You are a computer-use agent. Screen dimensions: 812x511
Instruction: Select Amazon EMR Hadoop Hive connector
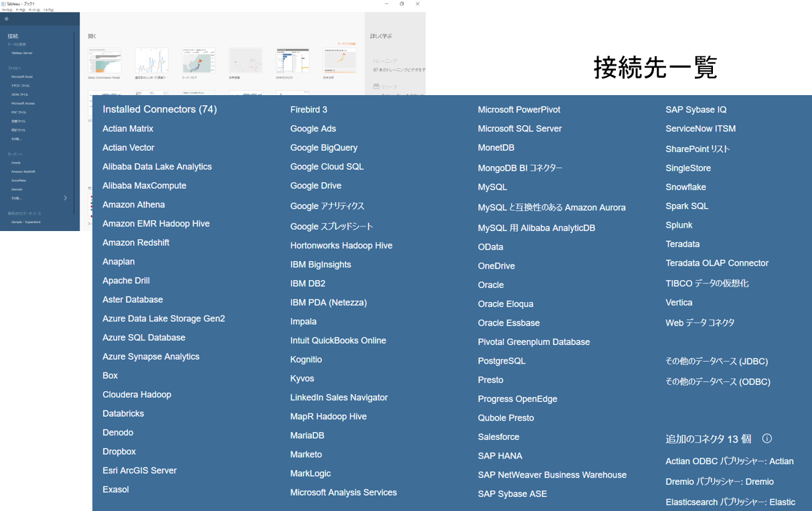pyautogui.click(x=156, y=224)
